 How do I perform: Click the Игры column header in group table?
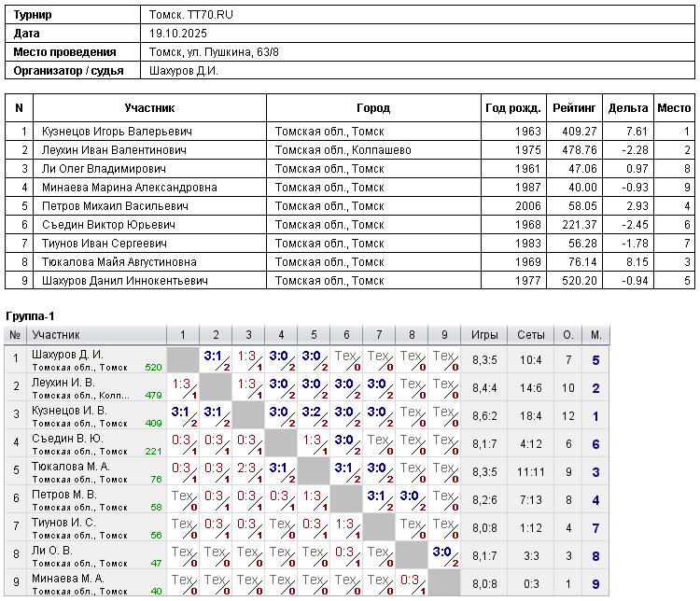click(x=484, y=335)
